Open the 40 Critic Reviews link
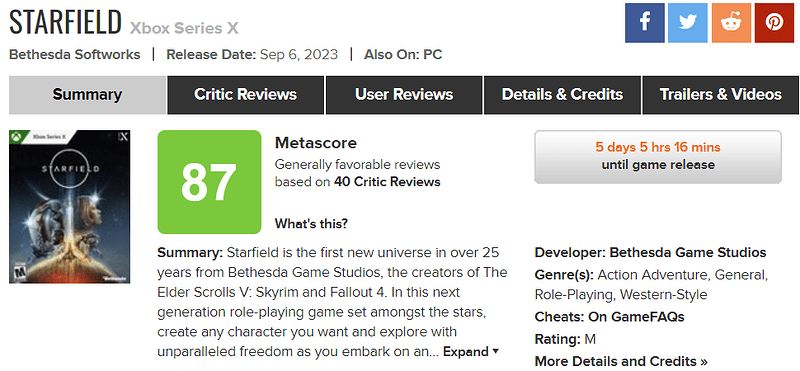Image resolution: width=800 pixels, height=371 pixels. coord(387,182)
